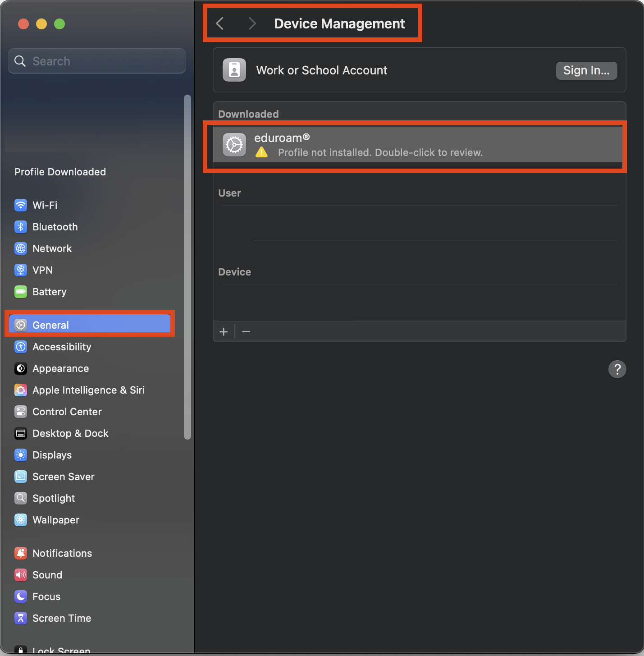Image resolution: width=644 pixels, height=656 pixels.
Task: Select Control Center in sidebar
Action: pyautogui.click(x=90, y=412)
